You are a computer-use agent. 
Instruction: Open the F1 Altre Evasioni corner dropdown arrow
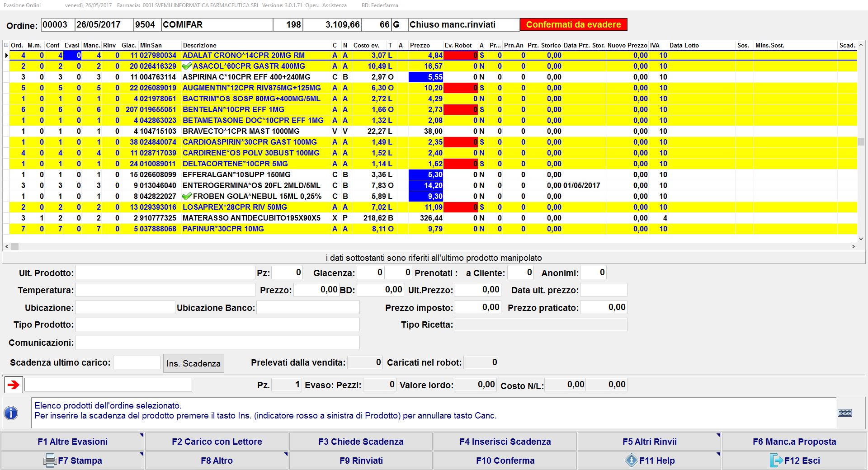coord(141,436)
